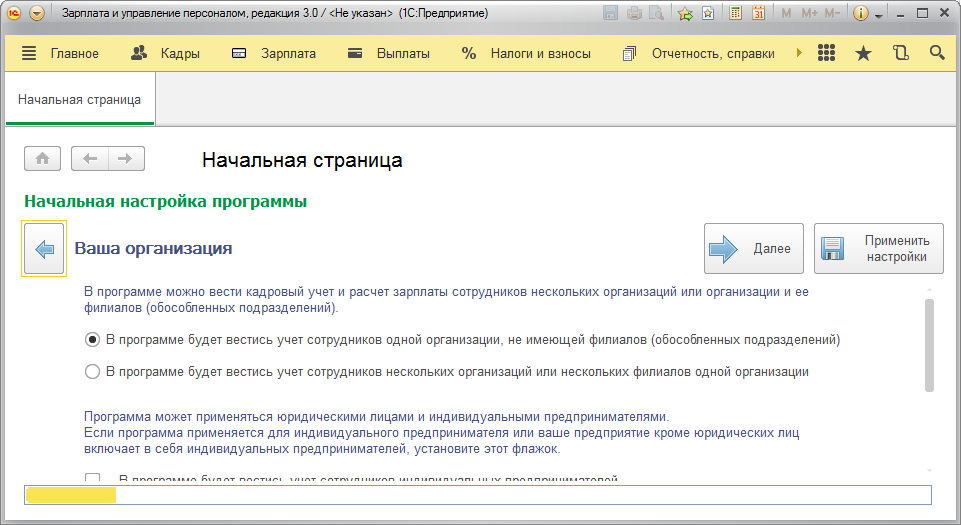
Task: Click the blue back arrow beside Ваша организация
Action: pyautogui.click(x=44, y=249)
